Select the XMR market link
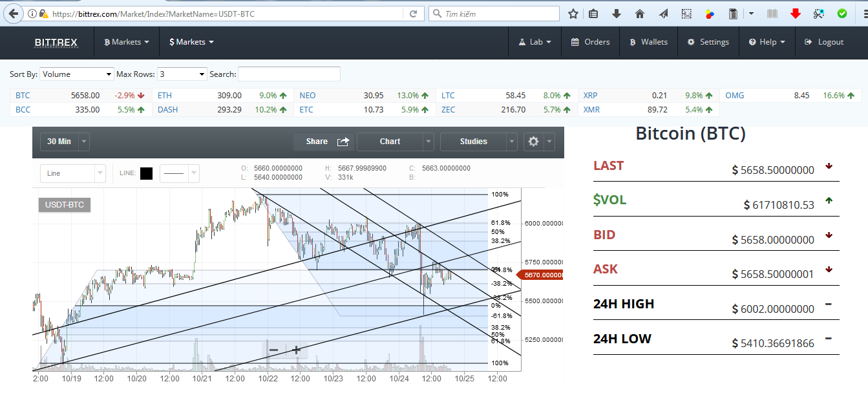868x393 pixels. [x=591, y=109]
